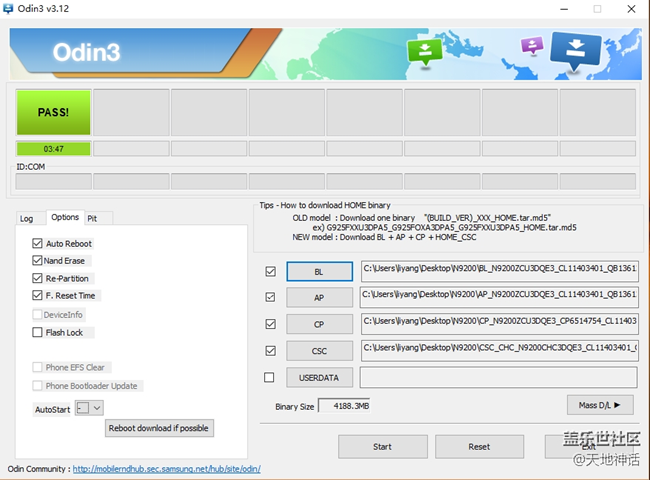Uncheck the checkbox next to BL
650x480 pixels.
pyautogui.click(x=270, y=272)
